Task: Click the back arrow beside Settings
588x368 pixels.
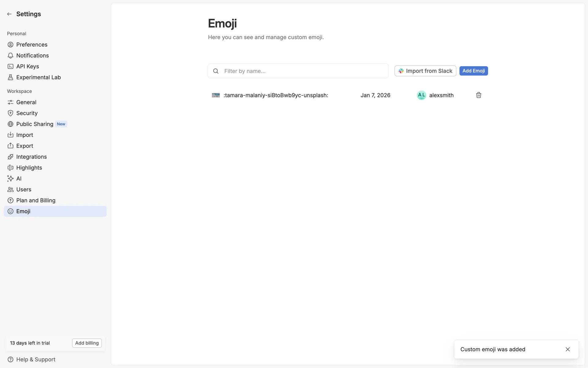Action: pos(9,14)
